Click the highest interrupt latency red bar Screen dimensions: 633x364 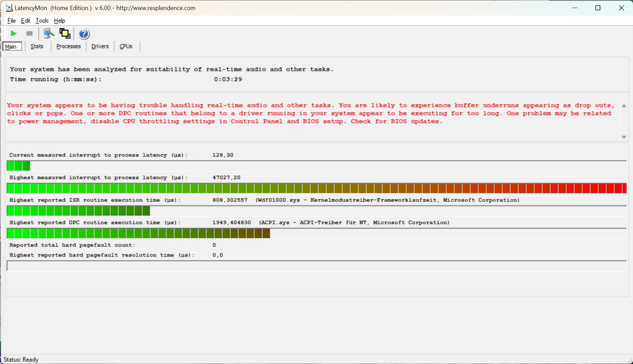coord(317,188)
